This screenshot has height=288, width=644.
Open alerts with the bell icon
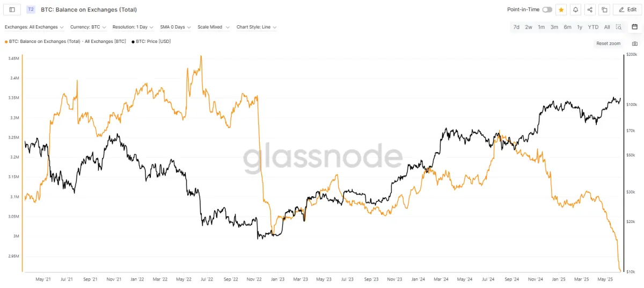(576, 10)
